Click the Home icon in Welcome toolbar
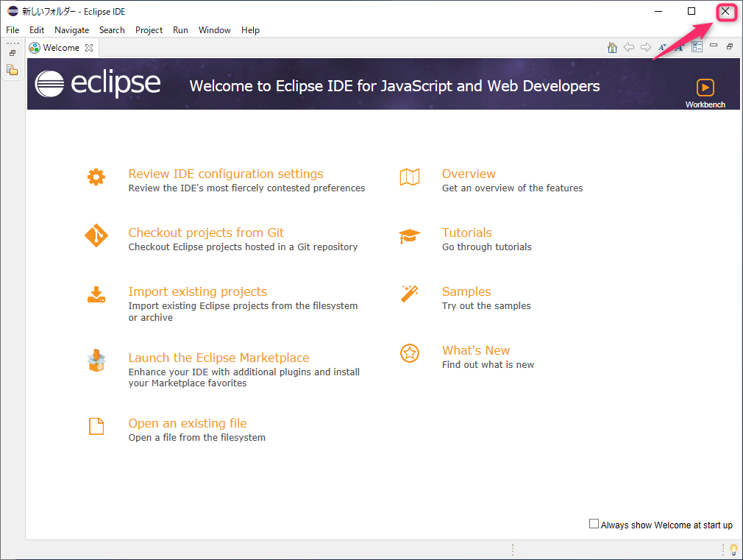 click(612, 47)
